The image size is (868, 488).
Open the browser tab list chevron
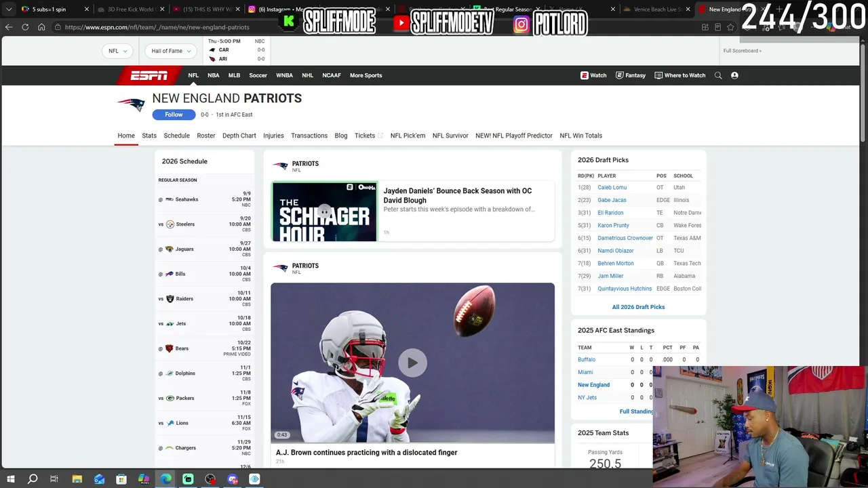[9, 9]
